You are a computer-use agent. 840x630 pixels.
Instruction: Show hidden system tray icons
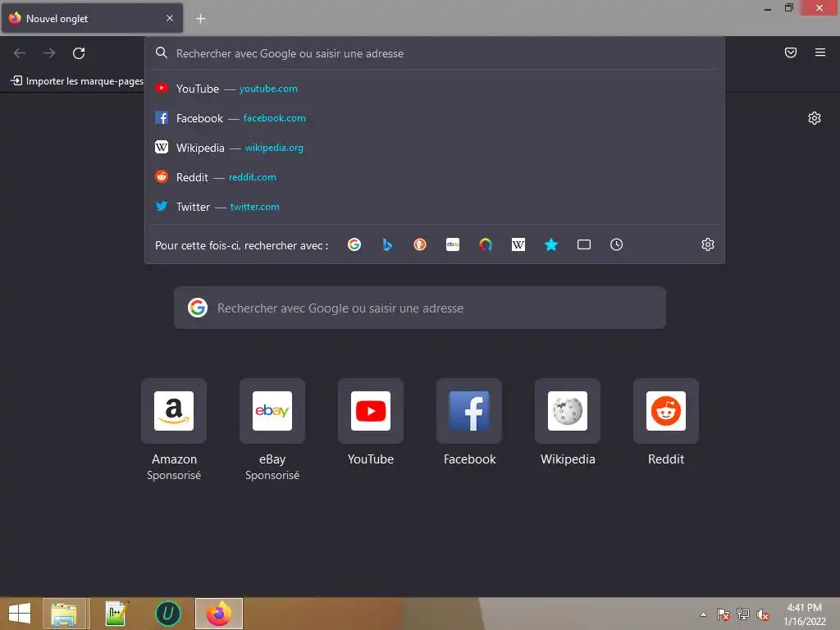tap(703, 614)
